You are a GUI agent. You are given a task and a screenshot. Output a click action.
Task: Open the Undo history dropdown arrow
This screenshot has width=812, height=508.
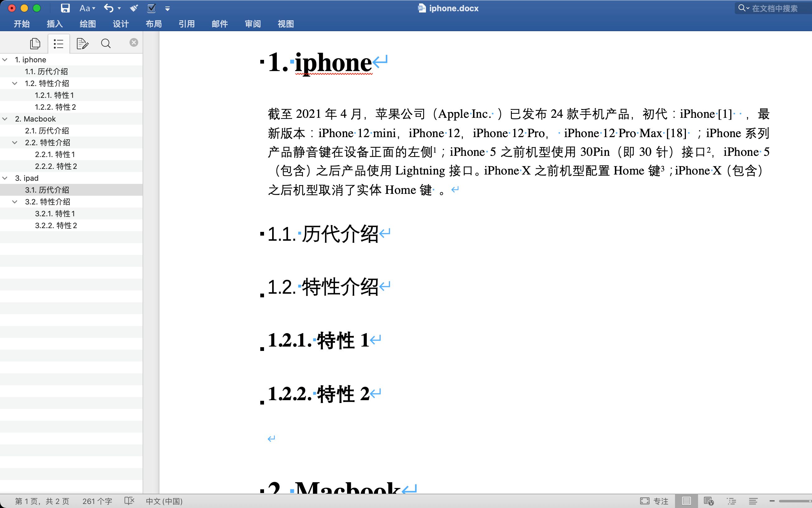tap(119, 8)
